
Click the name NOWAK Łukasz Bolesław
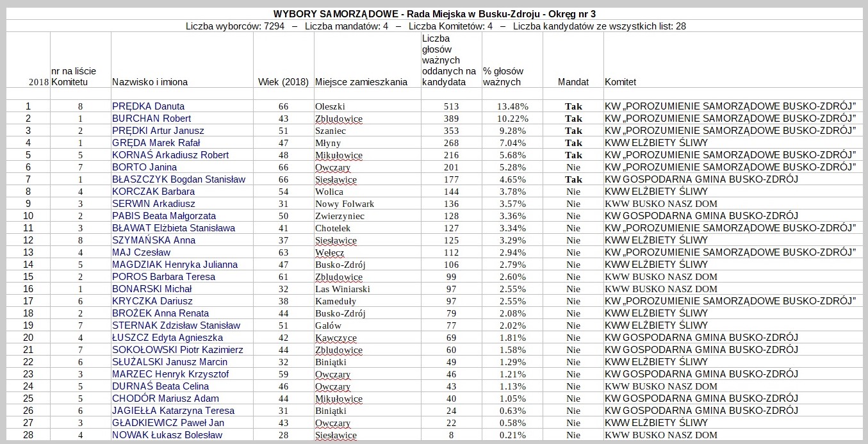pos(167,435)
